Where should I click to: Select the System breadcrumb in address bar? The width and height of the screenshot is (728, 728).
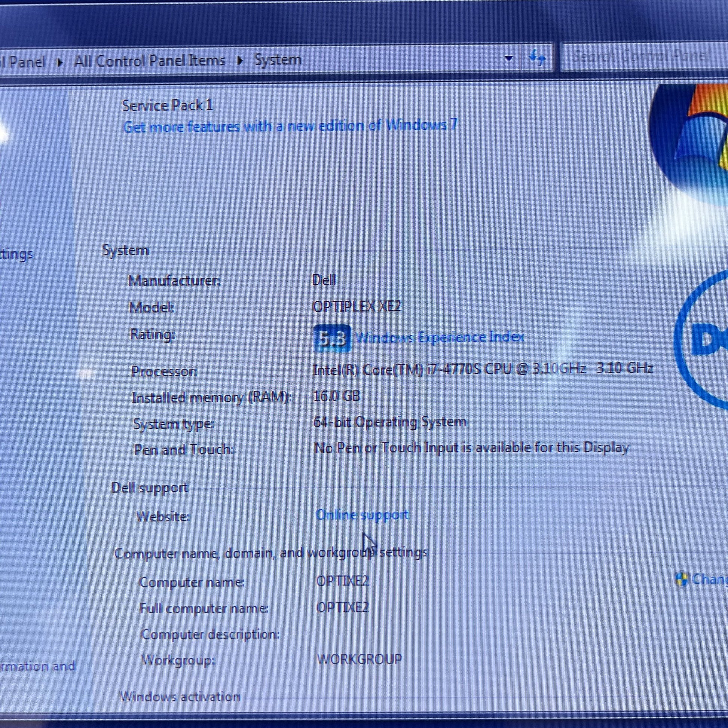(278, 59)
